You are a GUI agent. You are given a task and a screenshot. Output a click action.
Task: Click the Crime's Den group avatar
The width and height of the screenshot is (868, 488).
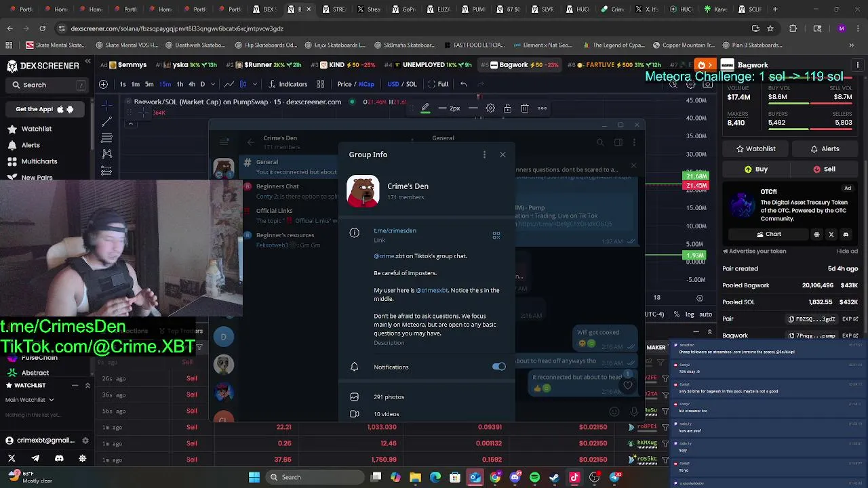(x=363, y=191)
